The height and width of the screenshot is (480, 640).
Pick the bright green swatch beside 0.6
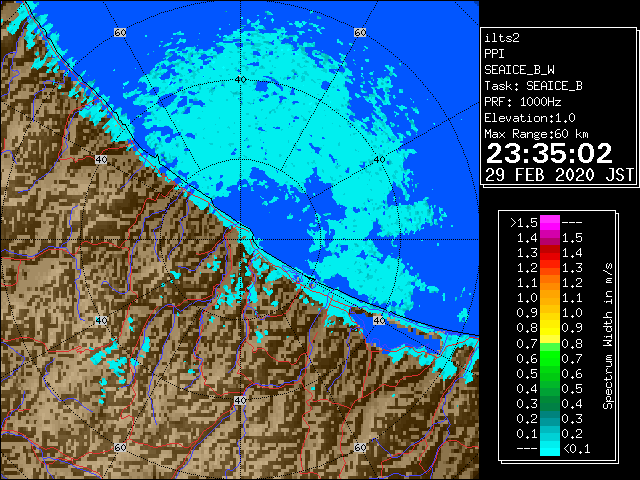click(x=549, y=358)
